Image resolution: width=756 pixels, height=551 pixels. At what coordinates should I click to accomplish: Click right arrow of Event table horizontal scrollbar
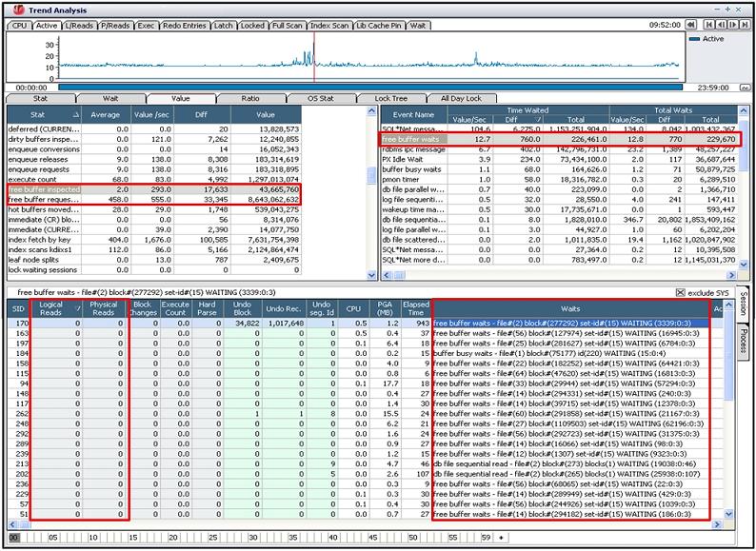731,275
